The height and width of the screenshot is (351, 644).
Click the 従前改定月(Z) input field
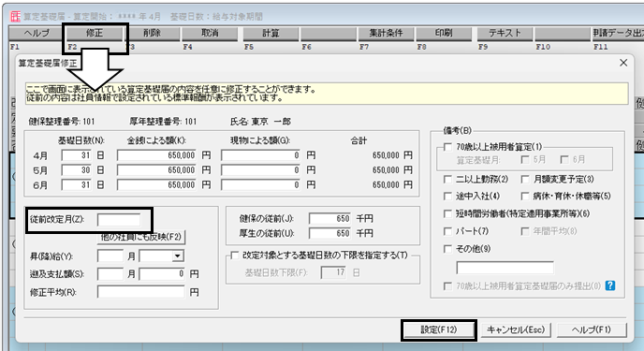tap(119, 220)
